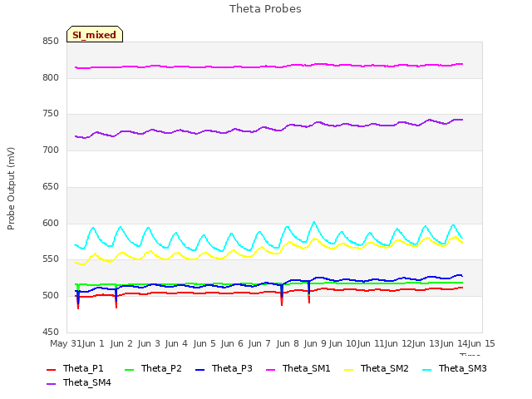Click the blue Theta_P3 legend swatch
Image resolution: width=532 pixels, height=399 pixels.
pos(199,369)
